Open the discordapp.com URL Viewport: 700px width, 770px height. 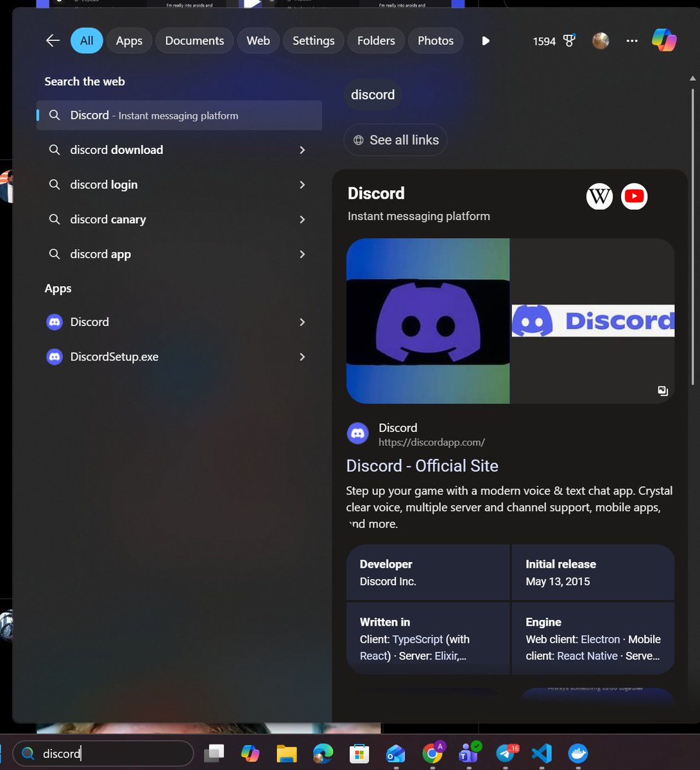coord(431,442)
